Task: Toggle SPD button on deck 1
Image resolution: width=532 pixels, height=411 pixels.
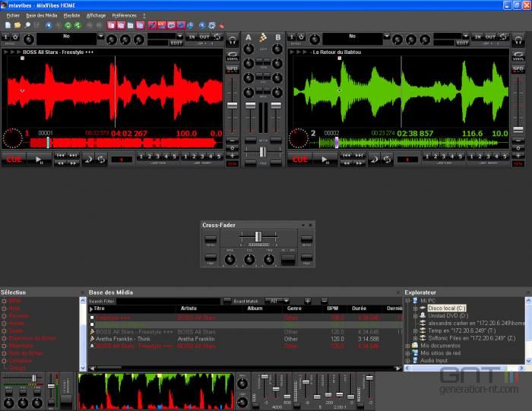Action: pos(233,69)
